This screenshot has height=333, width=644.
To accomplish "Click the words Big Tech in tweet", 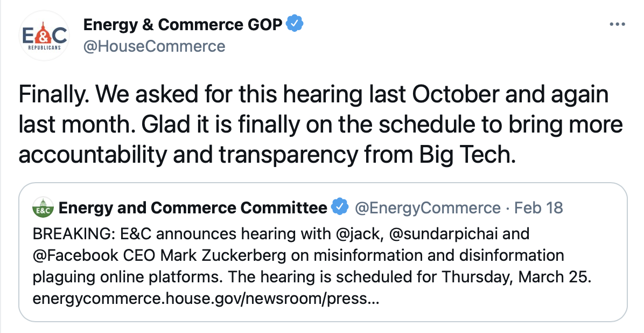I will (466, 155).
